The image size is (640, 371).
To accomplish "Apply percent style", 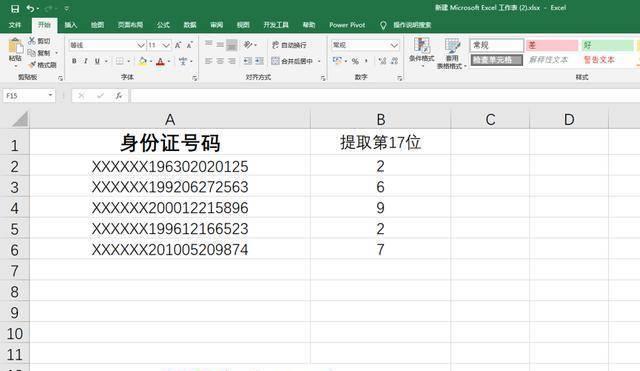I will tap(356, 61).
